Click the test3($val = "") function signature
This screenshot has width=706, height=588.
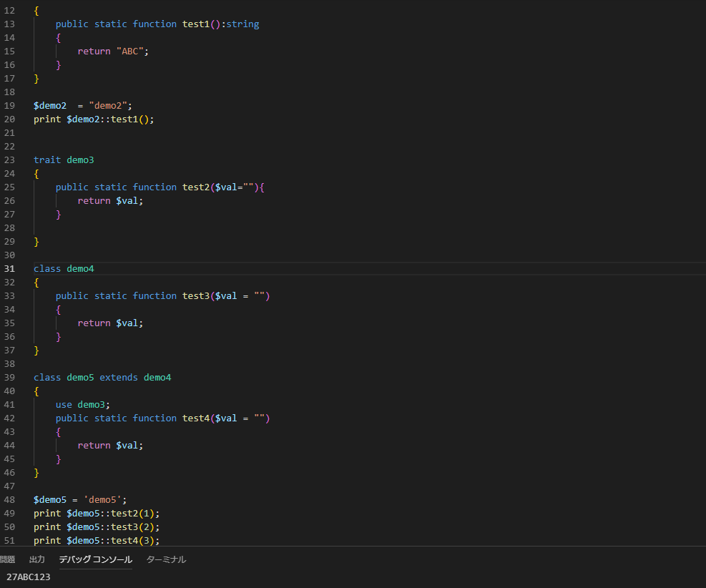click(162, 296)
